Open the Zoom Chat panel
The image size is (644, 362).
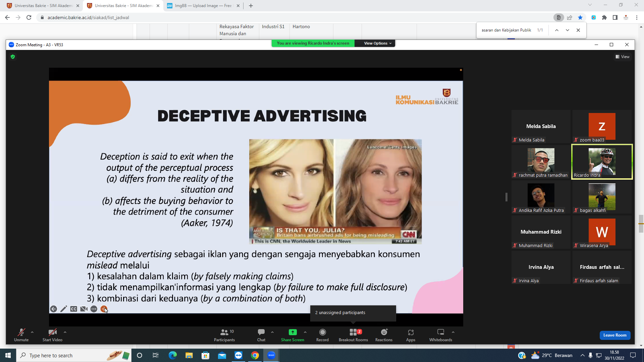(x=261, y=335)
